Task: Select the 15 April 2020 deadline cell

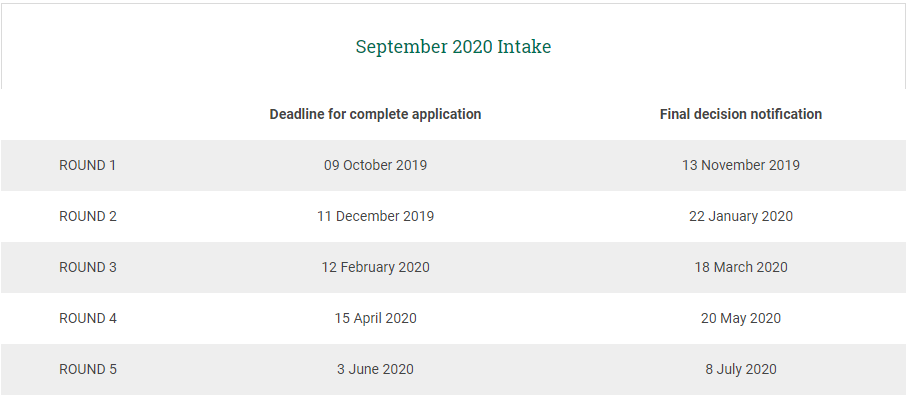Action: coord(375,318)
